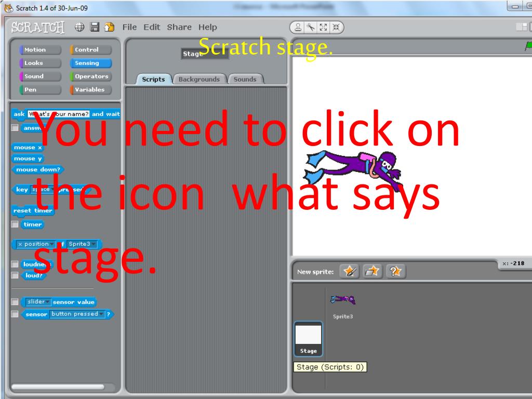The height and width of the screenshot is (399, 532).
Task: Switch to the Scripts tab
Action: [153, 79]
